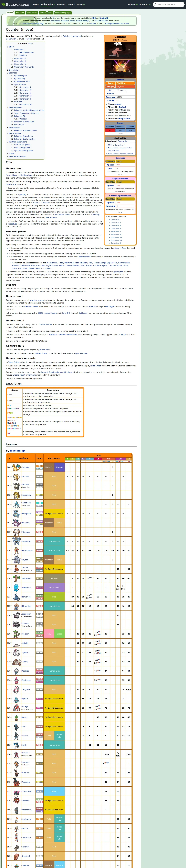The height and width of the screenshot is (868, 186).
Task: Click the Zangoose sprite icon
Action: 17,690
